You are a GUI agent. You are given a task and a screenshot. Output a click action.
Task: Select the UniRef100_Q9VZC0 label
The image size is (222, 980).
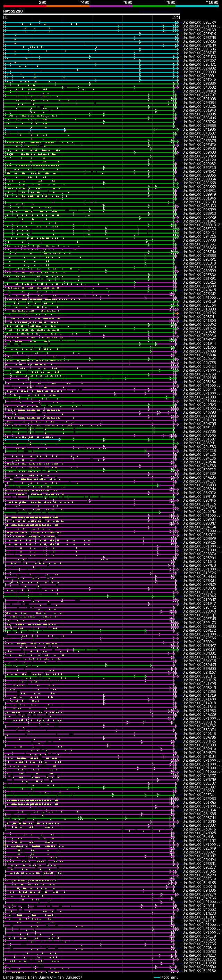(199, 894)
